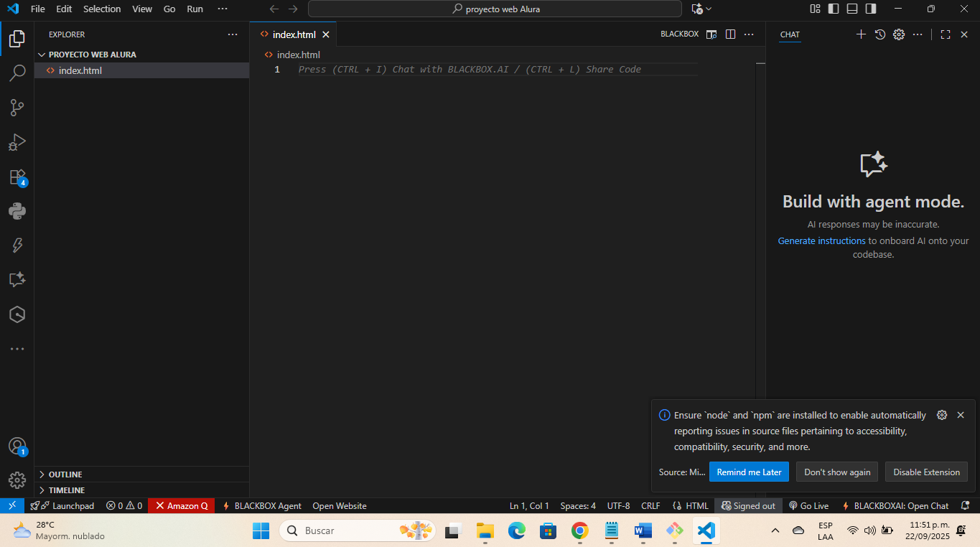
Task: Open the Selection menu
Action: point(102,9)
